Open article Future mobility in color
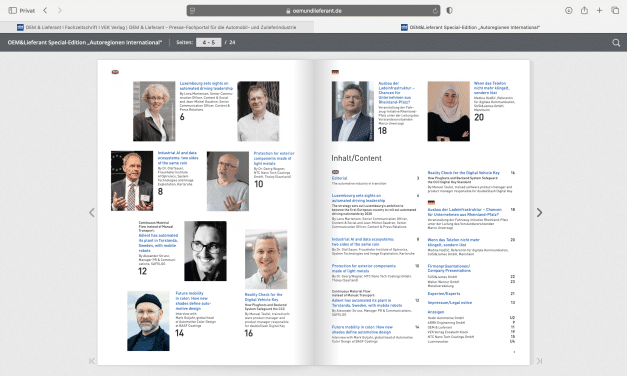Viewport: 627px width, 376px height. (x=194, y=301)
